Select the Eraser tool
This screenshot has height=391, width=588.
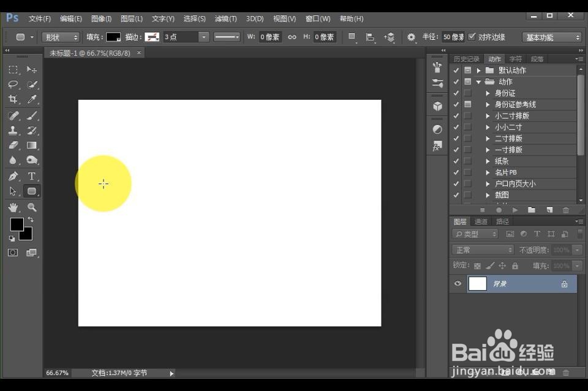tap(13, 145)
